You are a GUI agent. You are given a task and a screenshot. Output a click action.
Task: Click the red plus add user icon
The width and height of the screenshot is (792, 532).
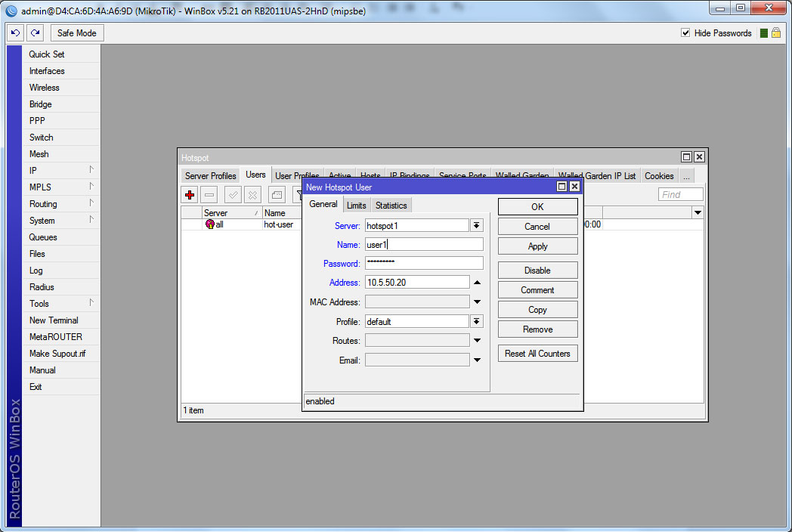(x=190, y=195)
